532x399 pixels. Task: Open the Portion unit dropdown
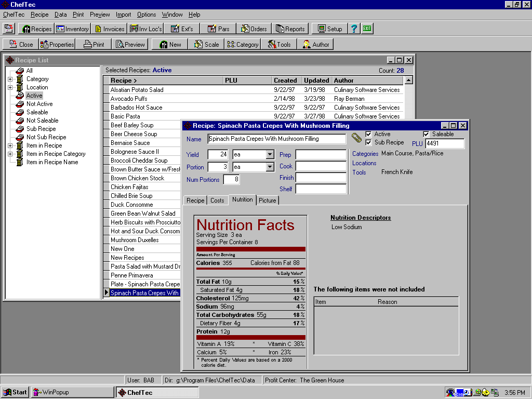coord(270,167)
